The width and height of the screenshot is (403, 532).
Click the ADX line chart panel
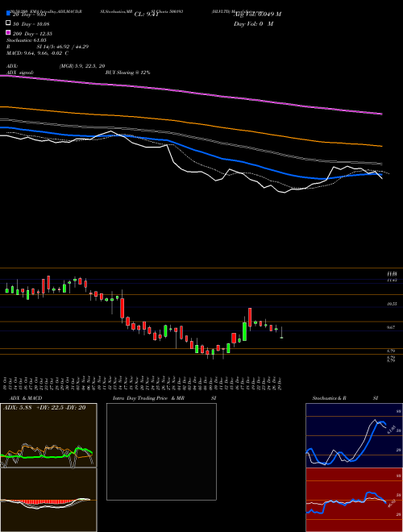[48, 435]
